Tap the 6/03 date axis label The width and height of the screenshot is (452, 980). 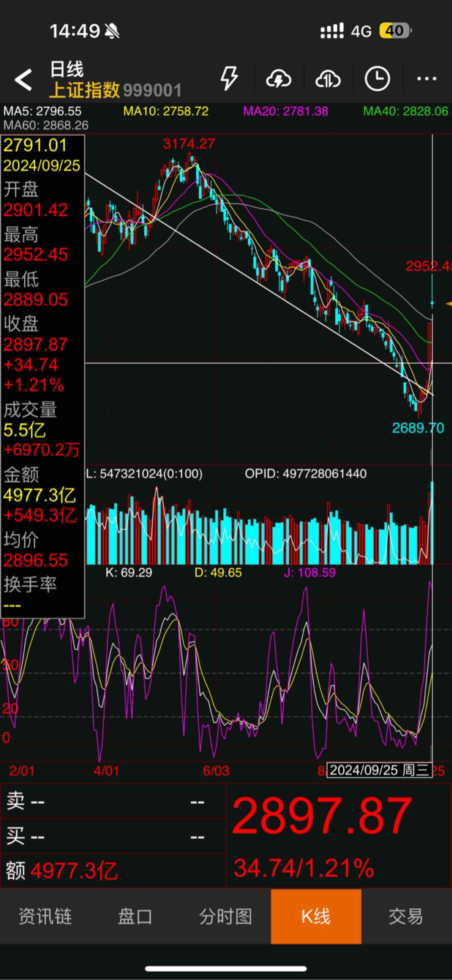pos(216,771)
